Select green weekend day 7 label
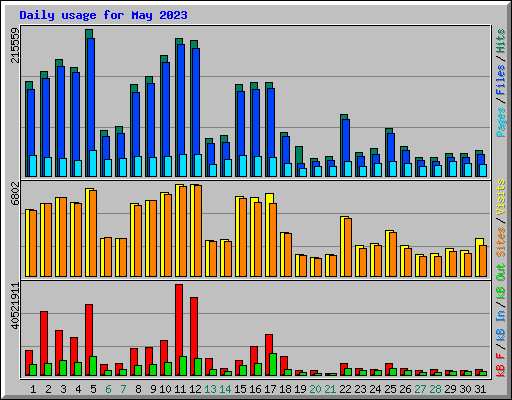This screenshot has width=512, height=400. pos(123,389)
